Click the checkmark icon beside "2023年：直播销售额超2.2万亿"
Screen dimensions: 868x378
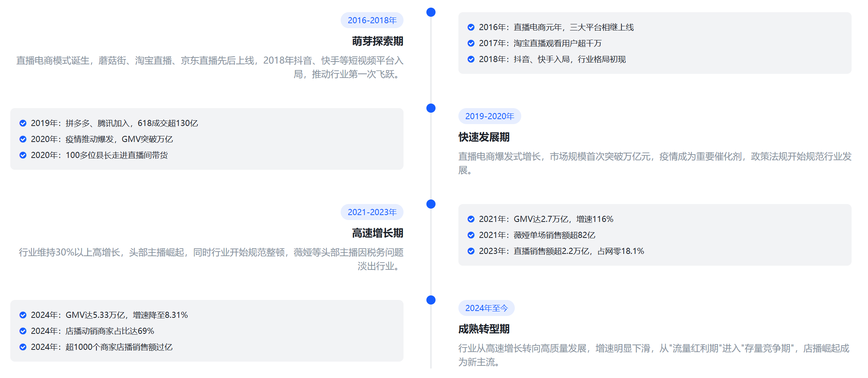coord(471,251)
